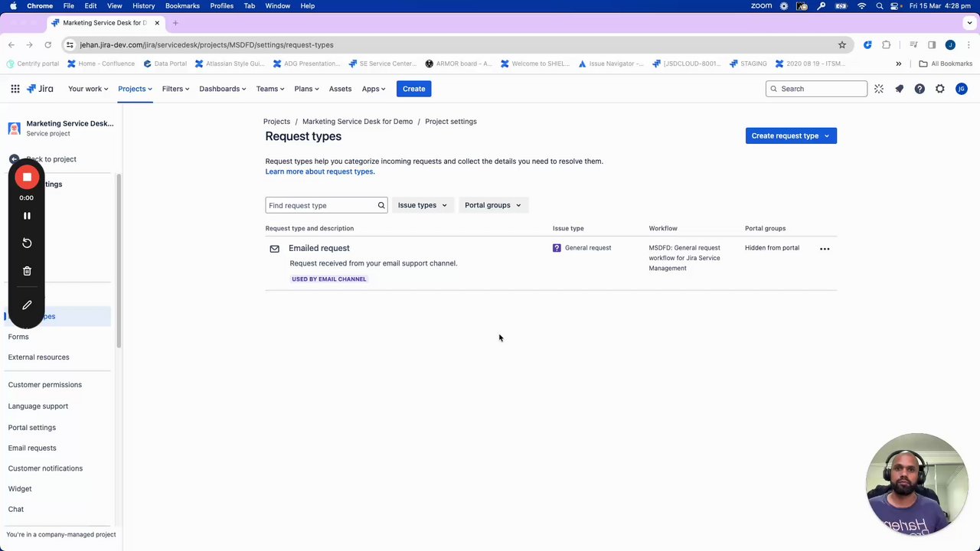Viewport: 980px width, 551px height.
Task: Open Learn more about request types link
Action: click(x=320, y=171)
